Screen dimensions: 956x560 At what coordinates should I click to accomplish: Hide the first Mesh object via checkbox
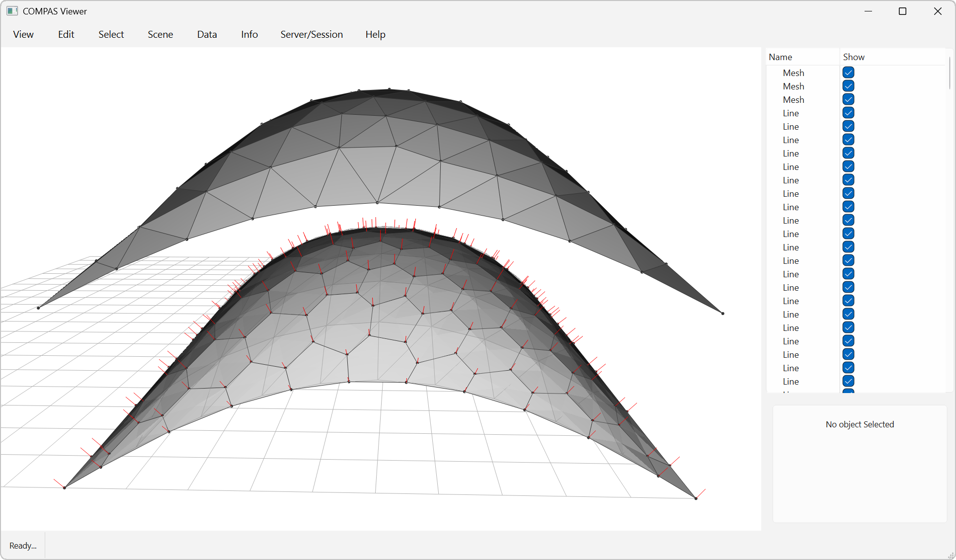coord(848,73)
